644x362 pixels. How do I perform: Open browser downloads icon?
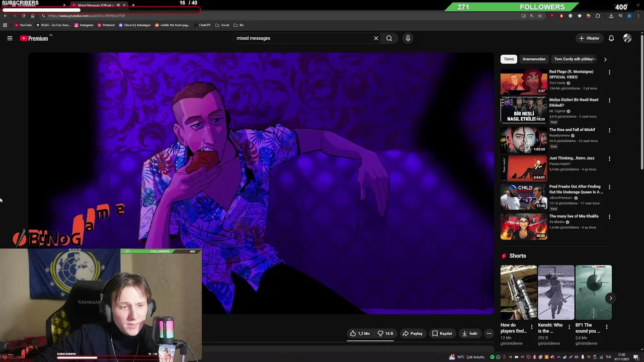point(611,16)
